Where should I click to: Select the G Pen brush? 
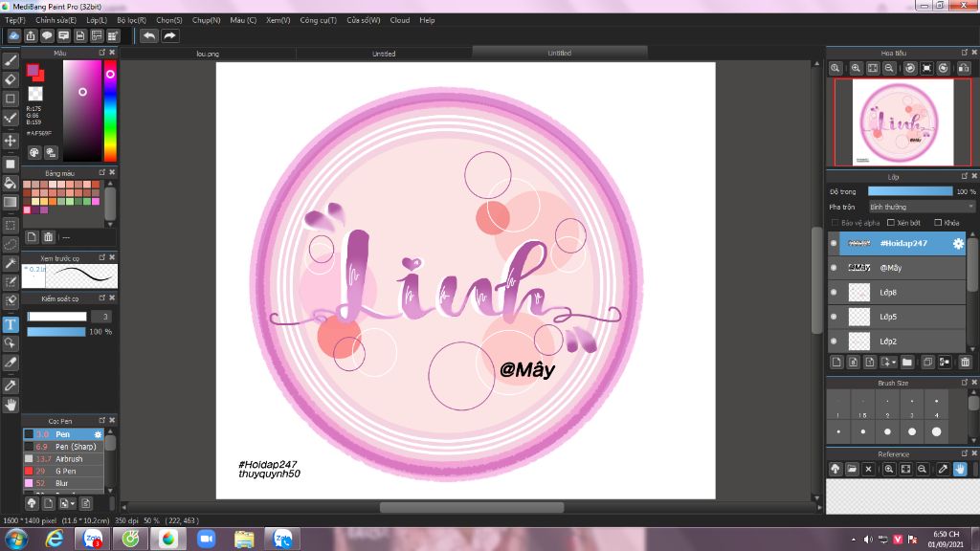(63, 471)
